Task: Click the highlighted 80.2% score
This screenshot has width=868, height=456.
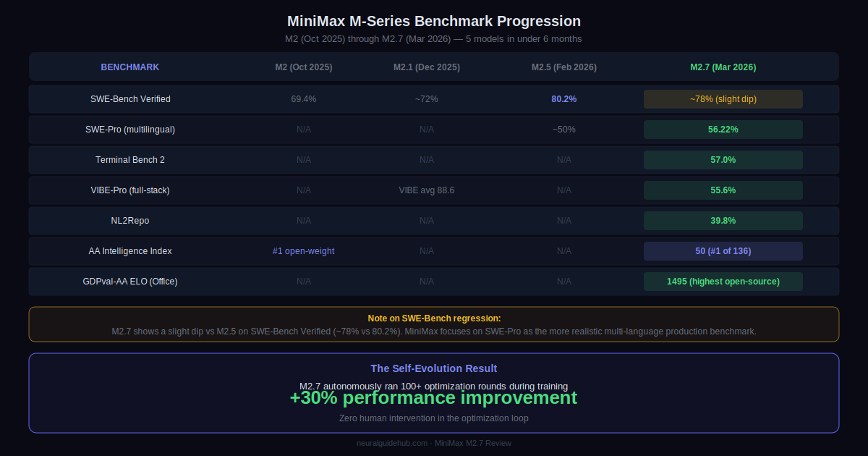Action: click(x=564, y=99)
